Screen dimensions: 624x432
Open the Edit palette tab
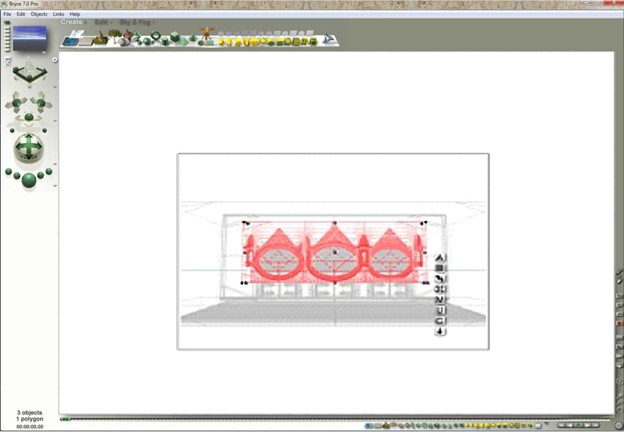(x=101, y=22)
